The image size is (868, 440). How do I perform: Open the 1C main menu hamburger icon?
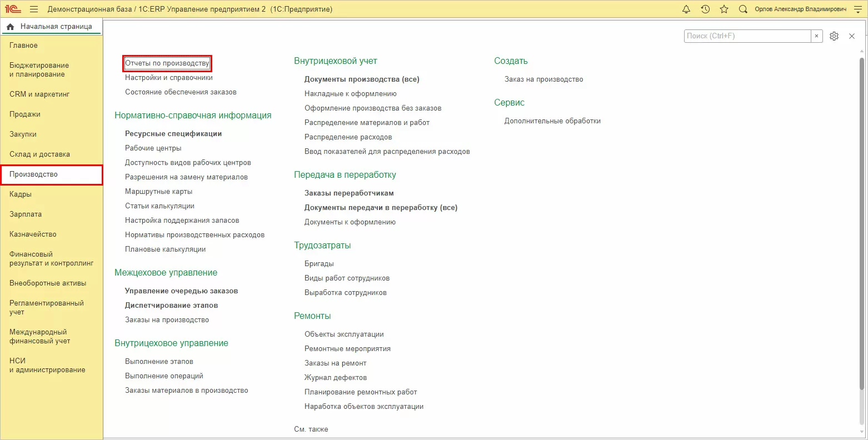(x=34, y=9)
